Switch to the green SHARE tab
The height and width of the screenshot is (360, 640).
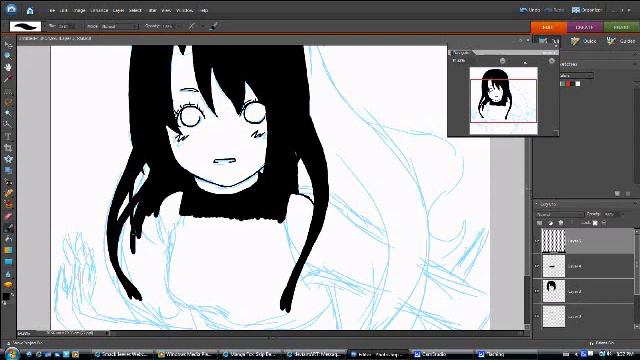621,27
